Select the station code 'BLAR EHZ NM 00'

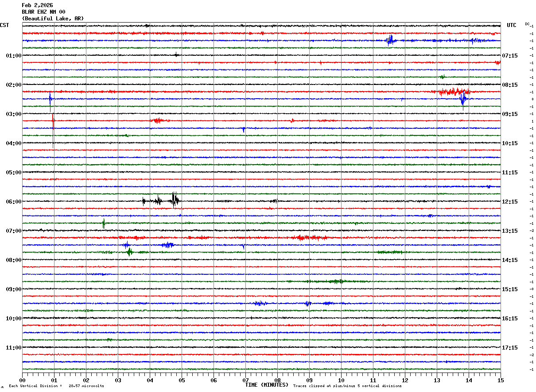(43, 12)
